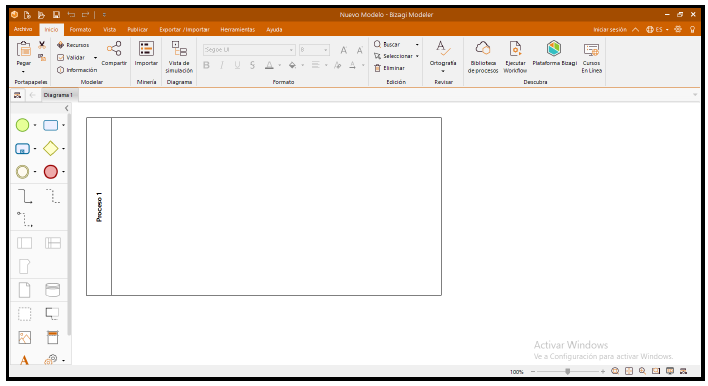Pick the dashed Association connector
The width and height of the screenshot is (708, 386).
53,196
